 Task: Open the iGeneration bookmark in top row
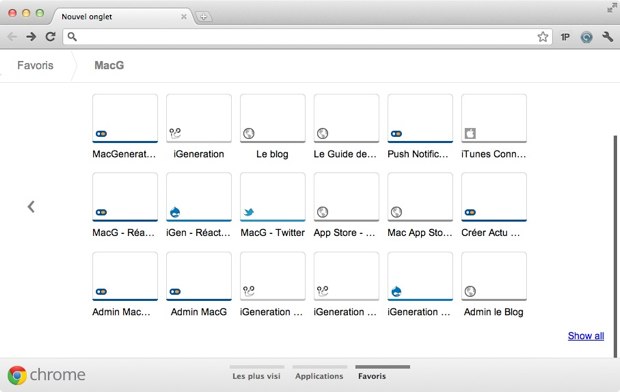pos(199,127)
